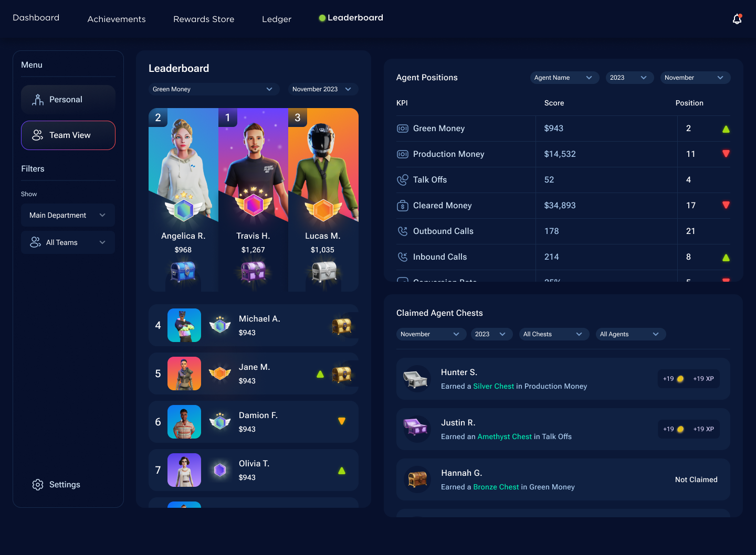
Task: Open the 2023 year dropdown in Agent Positions
Action: coord(629,78)
